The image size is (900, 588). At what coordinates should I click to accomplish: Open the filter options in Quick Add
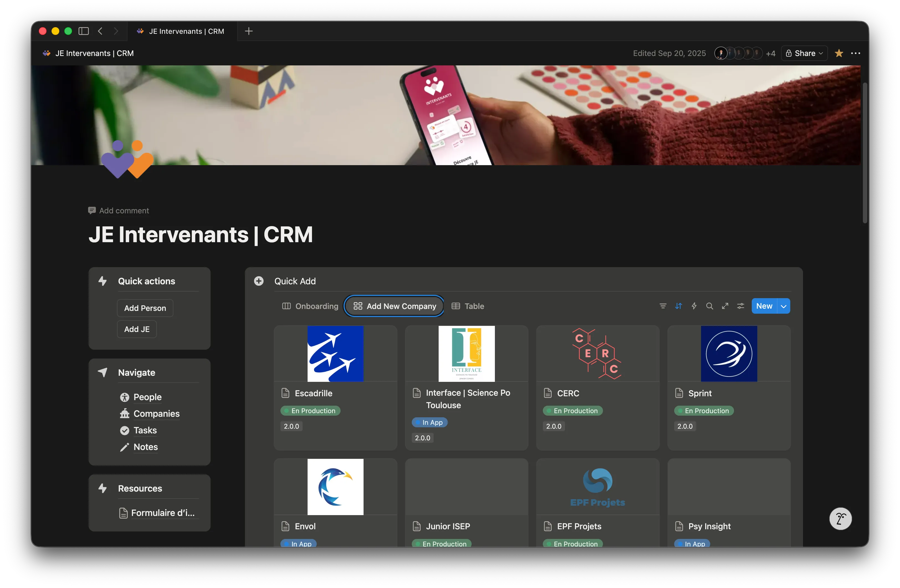tap(663, 306)
